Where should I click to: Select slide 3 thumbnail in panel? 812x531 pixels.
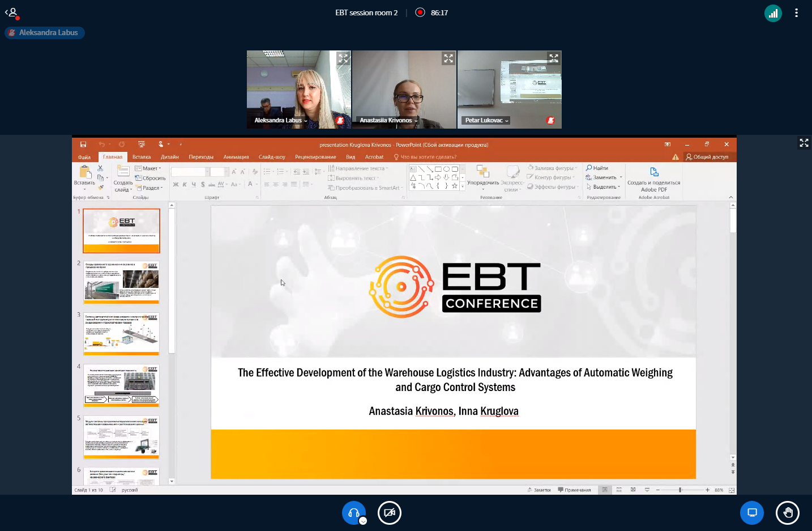pos(121,333)
